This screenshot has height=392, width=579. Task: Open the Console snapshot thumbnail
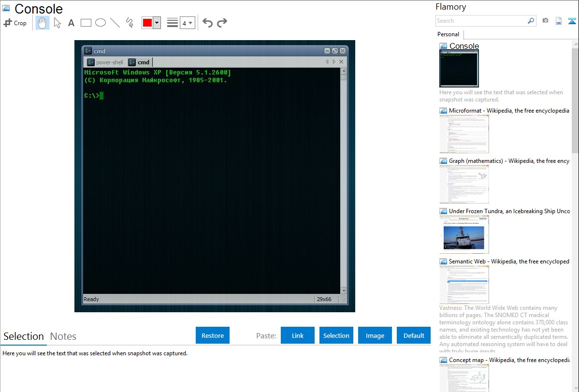tap(459, 69)
